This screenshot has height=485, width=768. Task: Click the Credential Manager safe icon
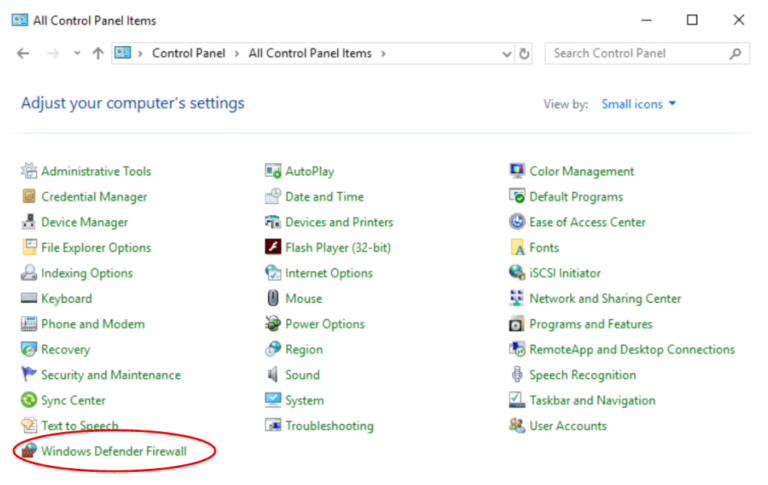pos(29,196)
